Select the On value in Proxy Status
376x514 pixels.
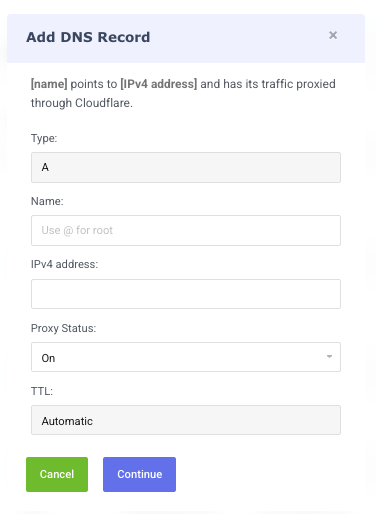point(48,358)
